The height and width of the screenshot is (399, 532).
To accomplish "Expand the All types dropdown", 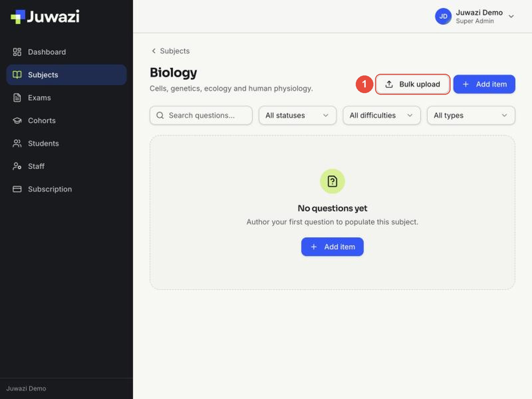I will (471, 115).
